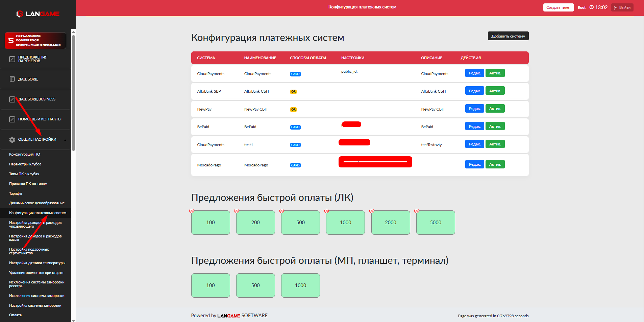Remove the 200 quick payment offer
The height and width of the screenshot is (322, 644).
[x=237, y=211]
